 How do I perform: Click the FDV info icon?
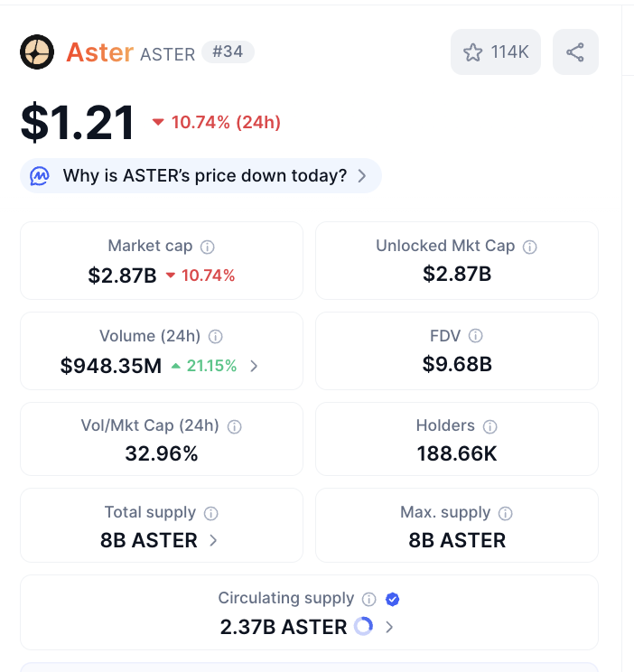pyautogui.click(x=476, y=336)
